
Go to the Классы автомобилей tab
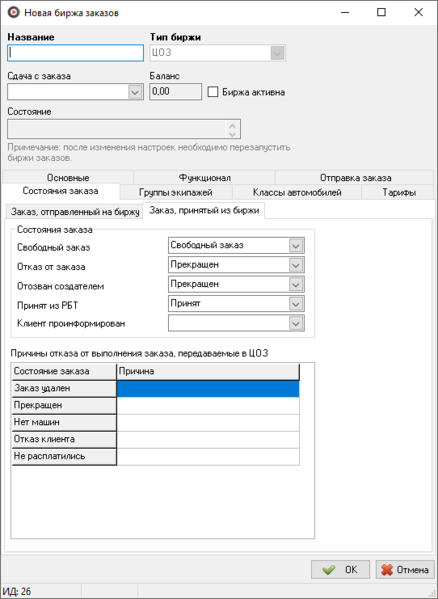tap(297, 192)
